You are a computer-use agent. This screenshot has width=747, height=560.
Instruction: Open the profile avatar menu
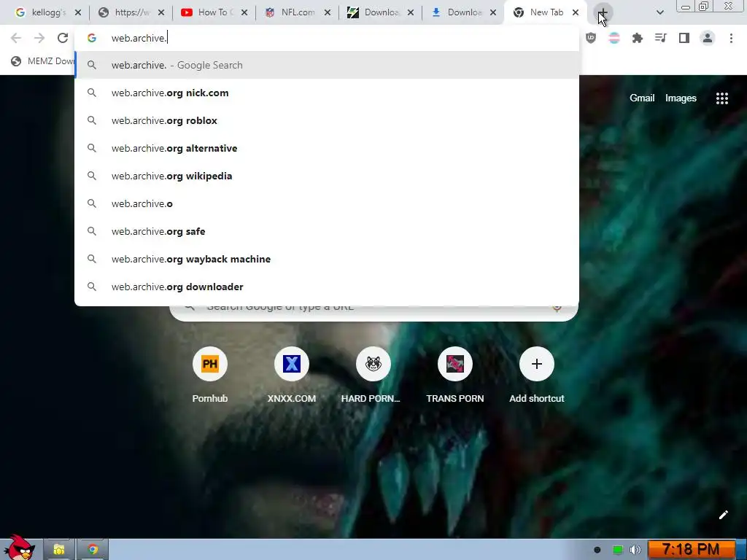point(708,38)
